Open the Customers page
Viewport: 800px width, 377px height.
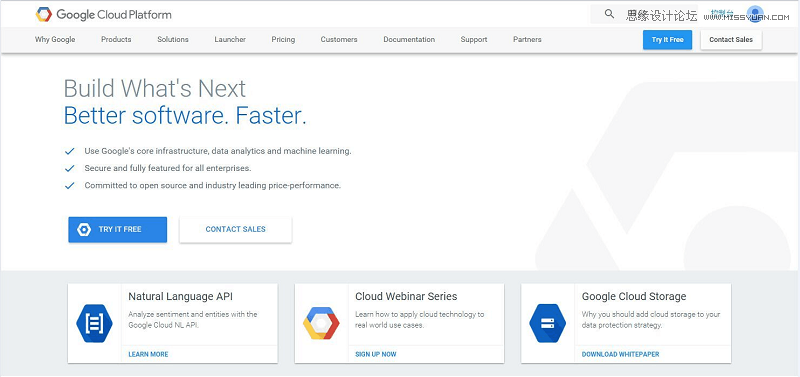339,39
